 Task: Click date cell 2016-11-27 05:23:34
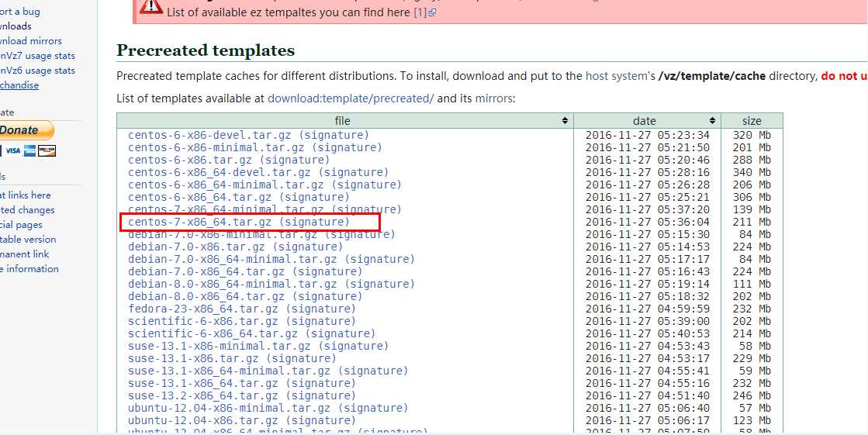[647, 135]
